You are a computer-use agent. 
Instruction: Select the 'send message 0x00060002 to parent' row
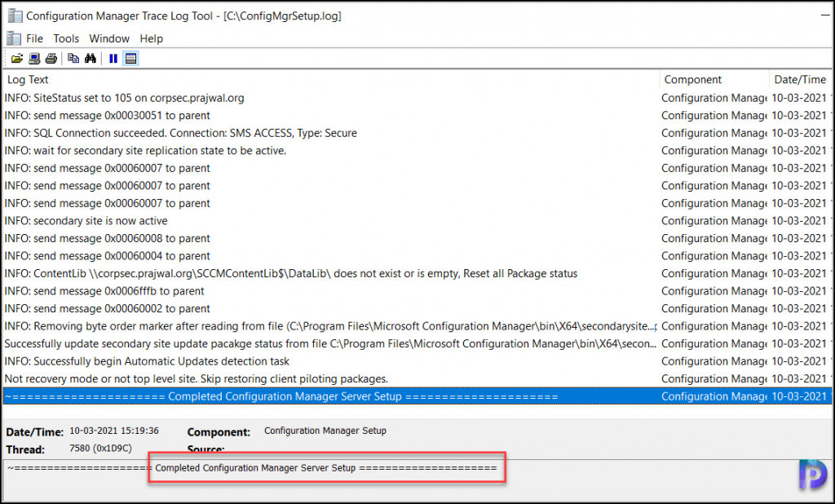pos(417,308)
